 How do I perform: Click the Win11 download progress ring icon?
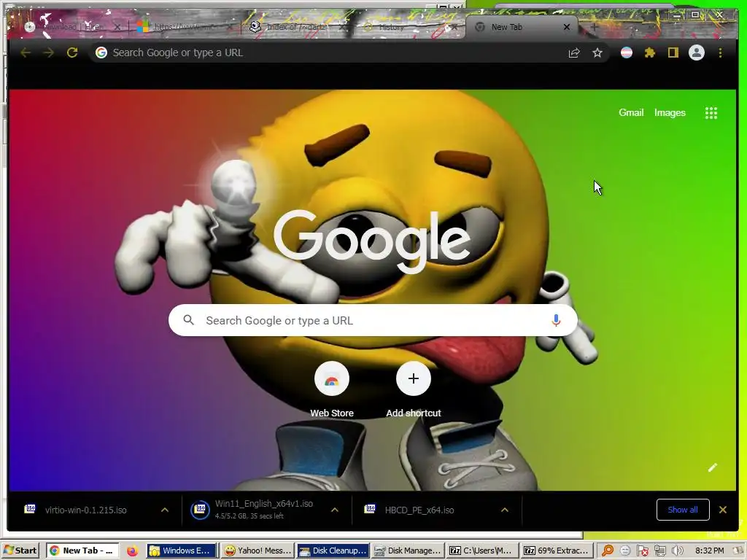(x=200, y=510)
